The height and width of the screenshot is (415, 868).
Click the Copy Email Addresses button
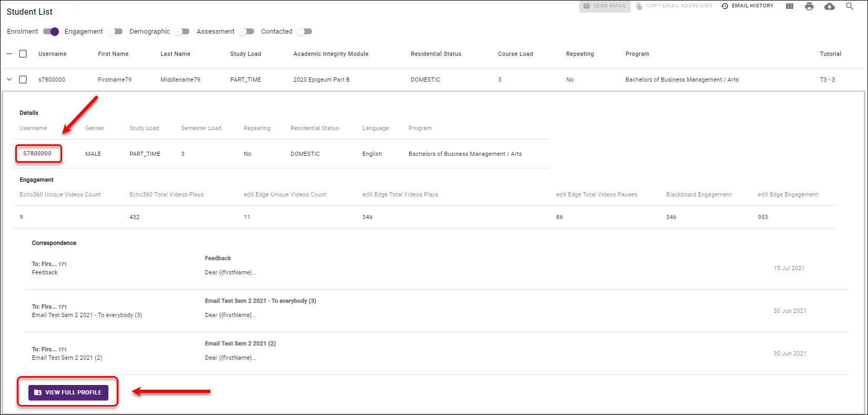point(674,6)
